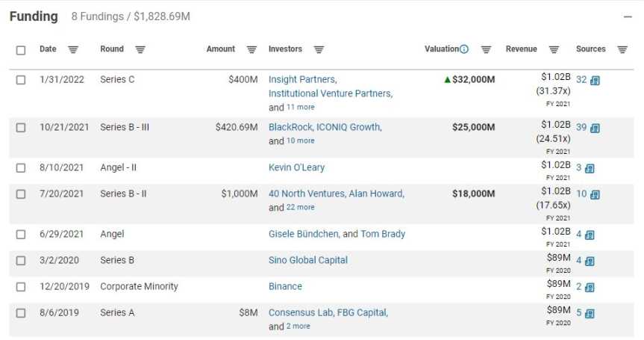Open the Tom Brady investor link
Image resolution: width=644 pixels, height=340 pixels.
(x=383, y=234)
